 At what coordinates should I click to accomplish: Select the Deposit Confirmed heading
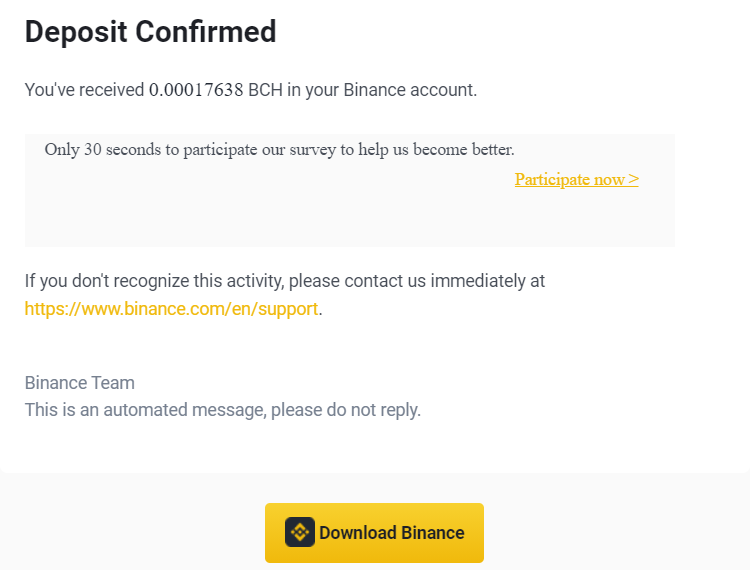click(150, 32)
